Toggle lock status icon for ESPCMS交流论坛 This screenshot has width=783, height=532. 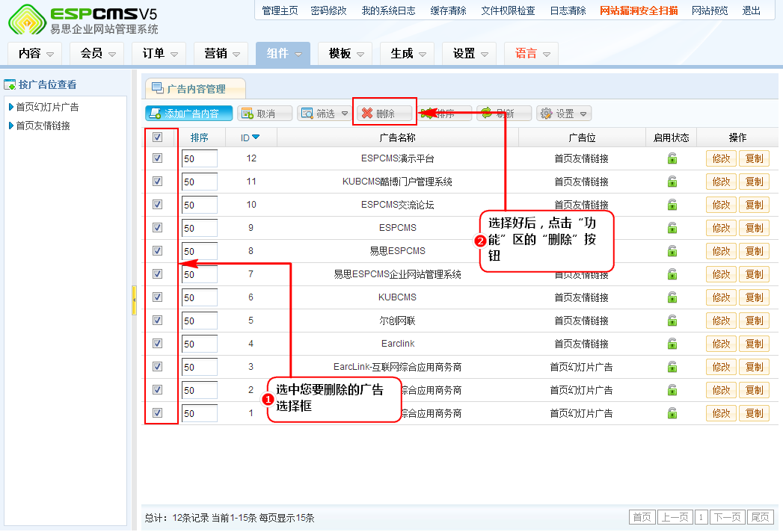[672, 205]
